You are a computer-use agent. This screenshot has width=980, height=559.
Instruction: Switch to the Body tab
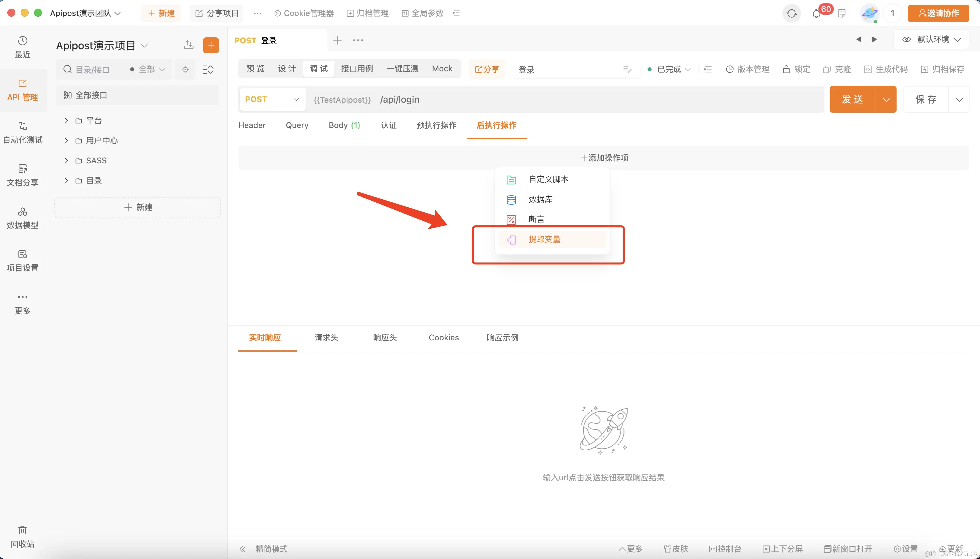tap(344, 125)
